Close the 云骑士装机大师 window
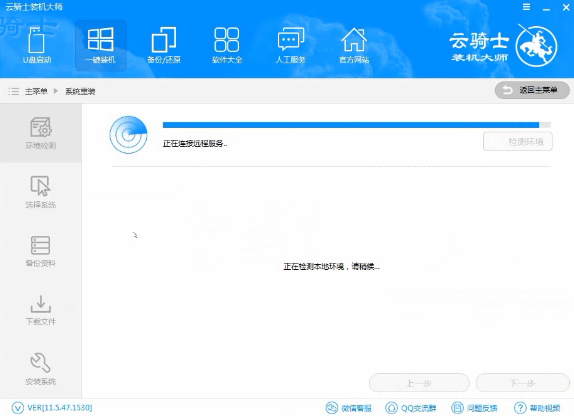This screenshot has height=416, width=574. [566, 7]
